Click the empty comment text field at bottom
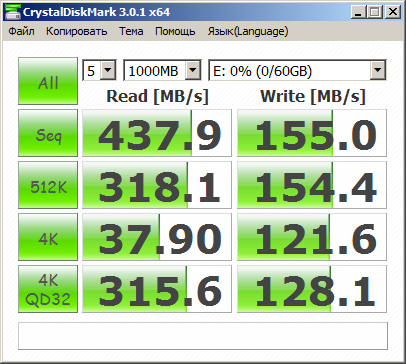The image size is (406, 364). (203, 336)
